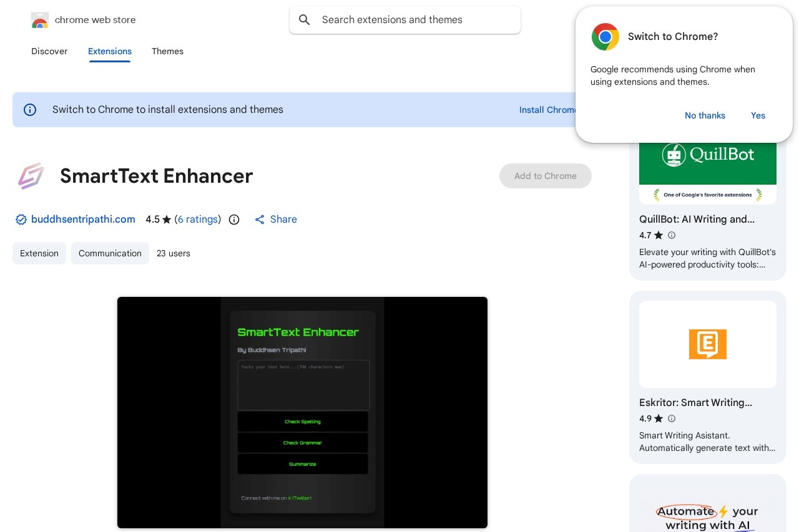Click the info icon beside SmartText Enhancer's rating
The image size is (799, 532).
pyautogui.click(x=234, y=220)
